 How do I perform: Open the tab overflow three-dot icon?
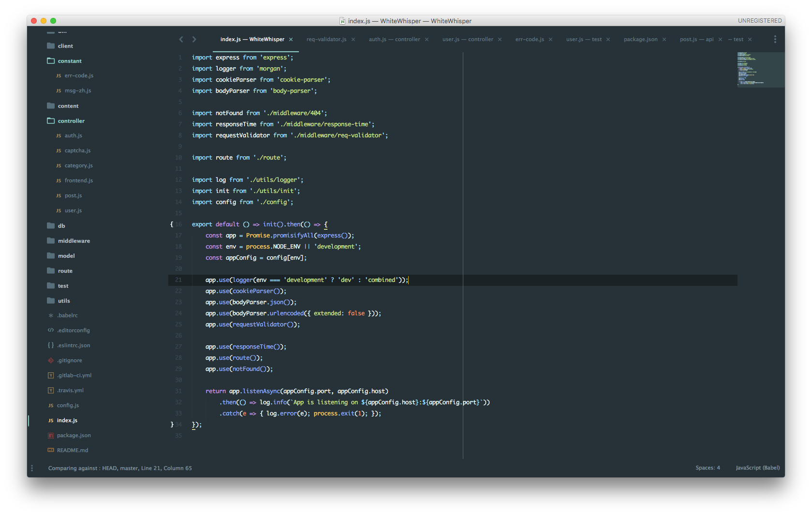[x=775, y=39]
